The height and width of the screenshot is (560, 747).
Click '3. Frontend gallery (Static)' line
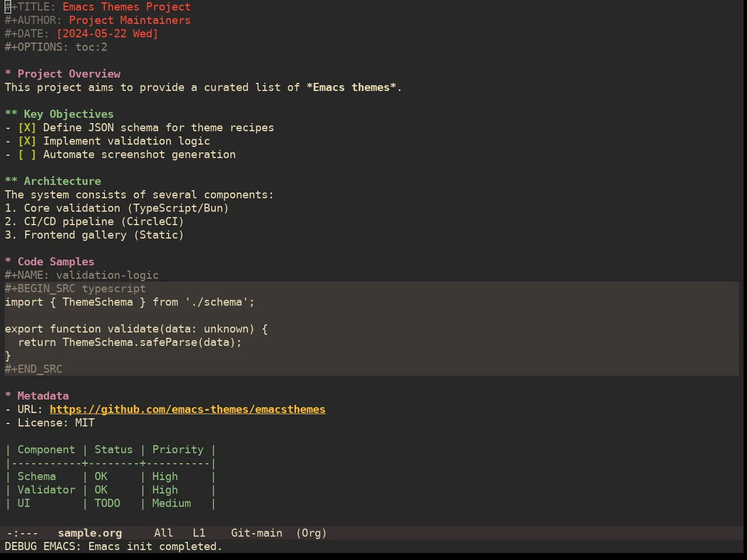95,235
